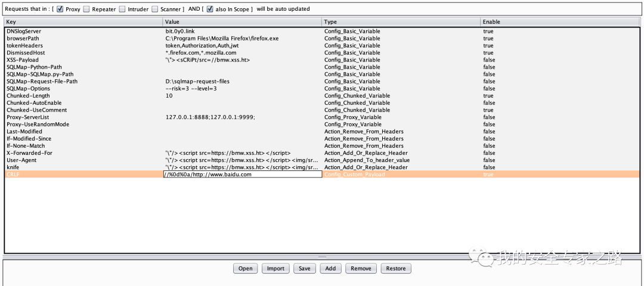The height and width of the screenshot is (286, 644).
Task: Click Config_Proxy_Variable type for Proxy-ServerList
Action: tap(401, 117)
